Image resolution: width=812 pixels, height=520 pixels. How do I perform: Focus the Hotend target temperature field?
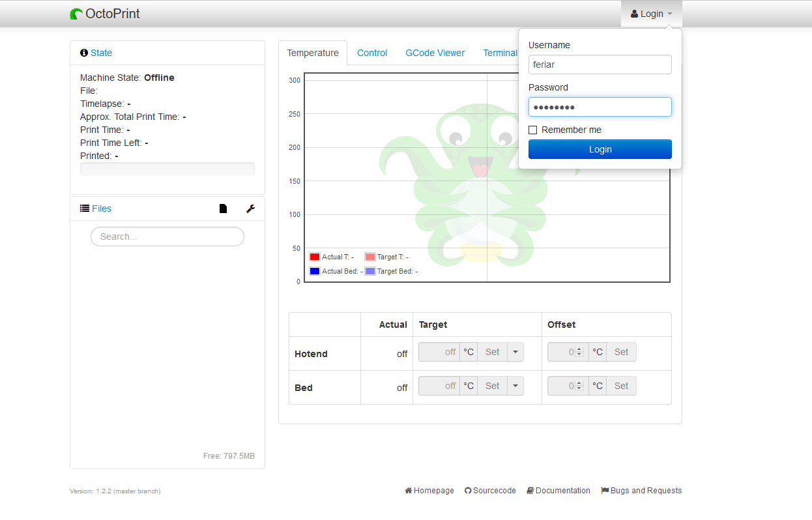click(x=439, y=352)
